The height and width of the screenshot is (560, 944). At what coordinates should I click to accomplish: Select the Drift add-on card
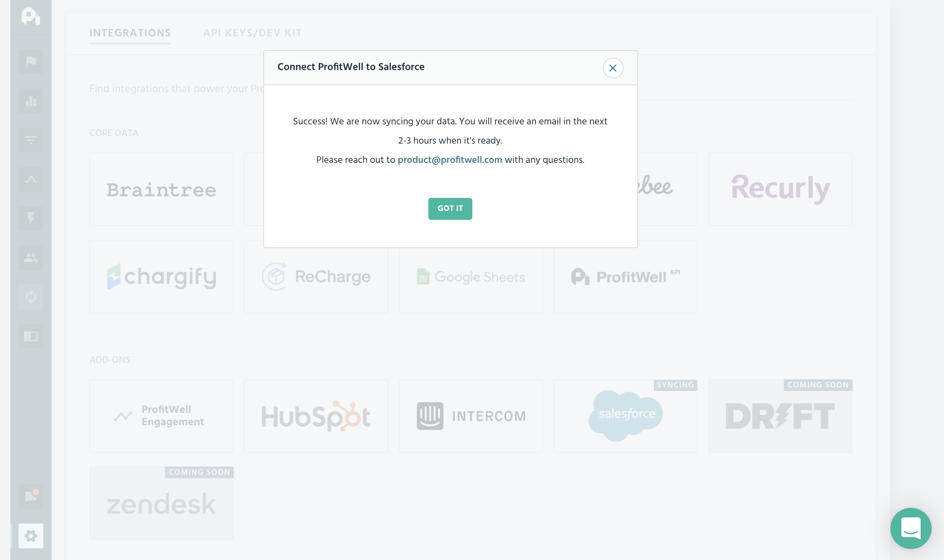(x=780, y=416)
